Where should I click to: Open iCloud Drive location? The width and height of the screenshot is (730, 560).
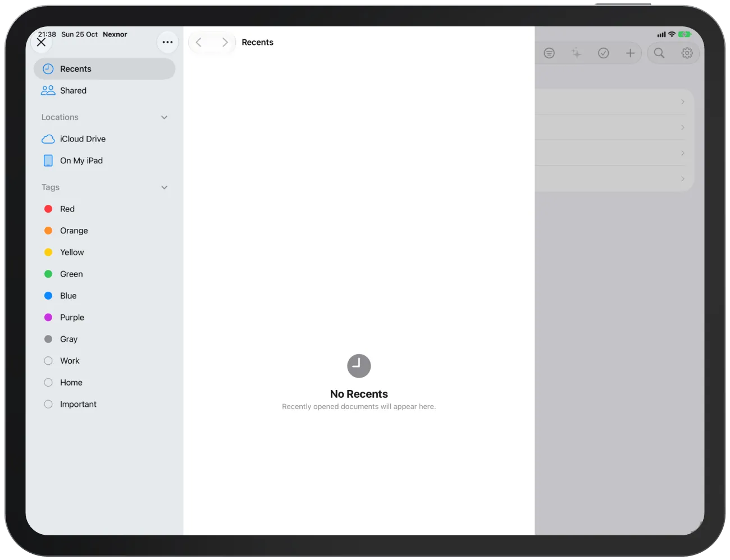[x=104, y=139]
